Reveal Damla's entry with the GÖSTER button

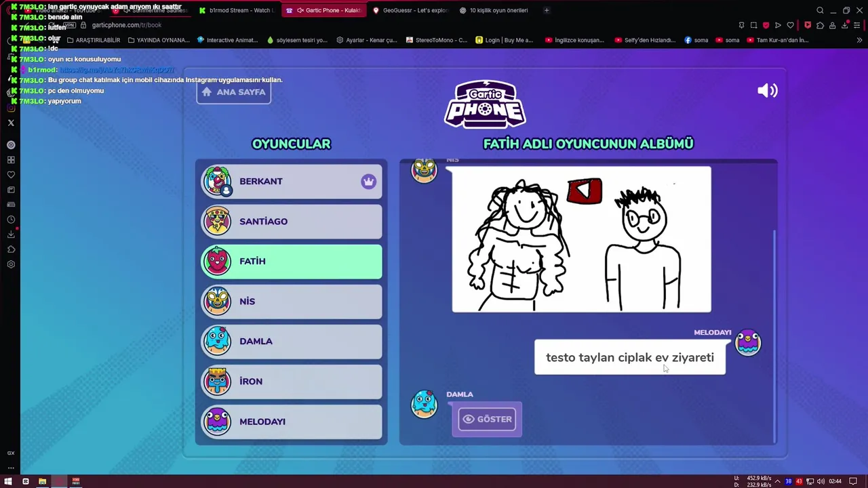pyautogui.click(x=487, y=419)
